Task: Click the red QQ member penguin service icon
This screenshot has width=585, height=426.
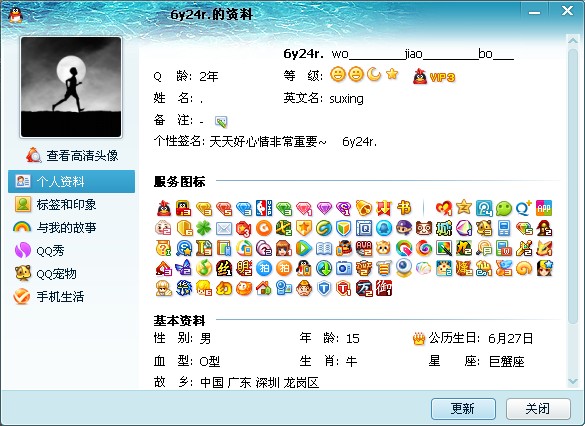Action: 164,208
